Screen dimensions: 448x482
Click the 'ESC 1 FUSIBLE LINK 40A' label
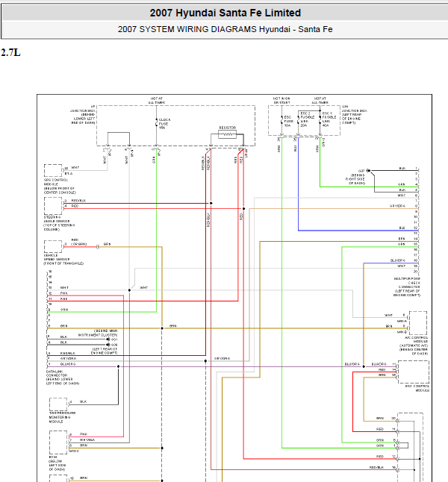[329, 119]
